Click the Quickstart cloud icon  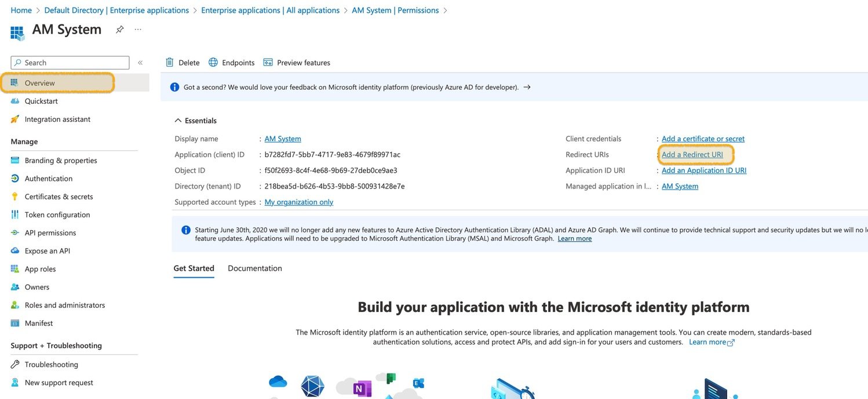tap(15, 101)
